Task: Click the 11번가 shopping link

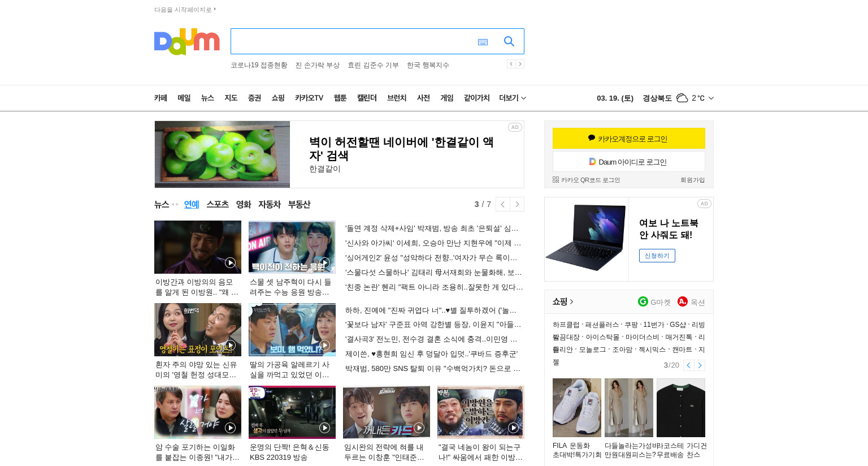Action: pos(653,325)
